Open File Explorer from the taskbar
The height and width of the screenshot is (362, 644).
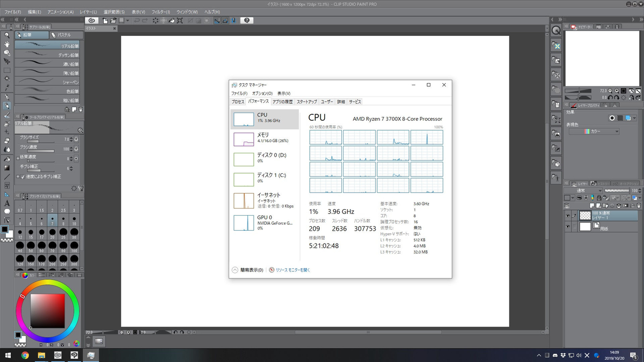pos(41,355)
